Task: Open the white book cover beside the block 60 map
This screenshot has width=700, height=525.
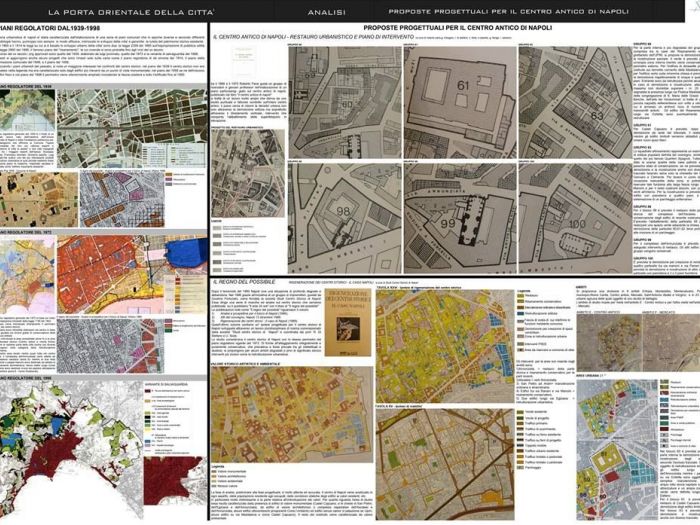Action: pos(244,61)
